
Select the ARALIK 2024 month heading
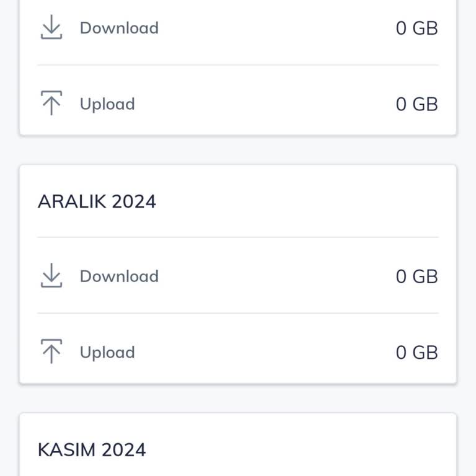coord(97,201)
